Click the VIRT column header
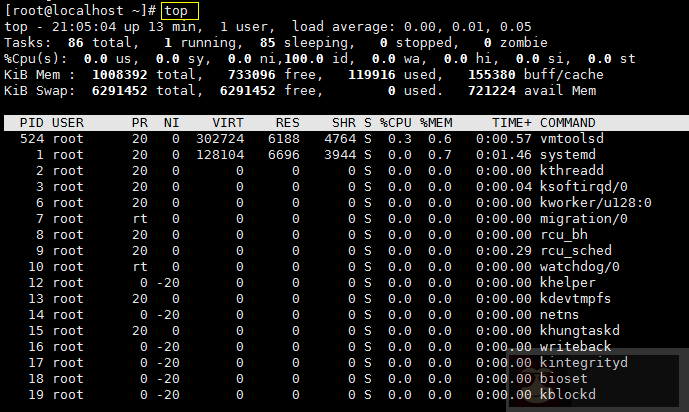Image resolution: width=689 pixels, height=412 pixels. tap(228, 122)
